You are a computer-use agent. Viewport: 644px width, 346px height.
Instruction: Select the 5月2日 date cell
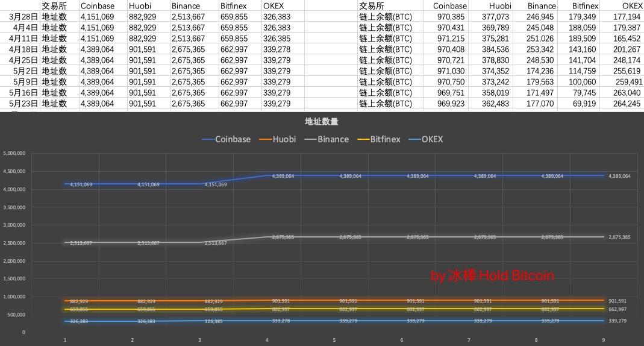25,71
